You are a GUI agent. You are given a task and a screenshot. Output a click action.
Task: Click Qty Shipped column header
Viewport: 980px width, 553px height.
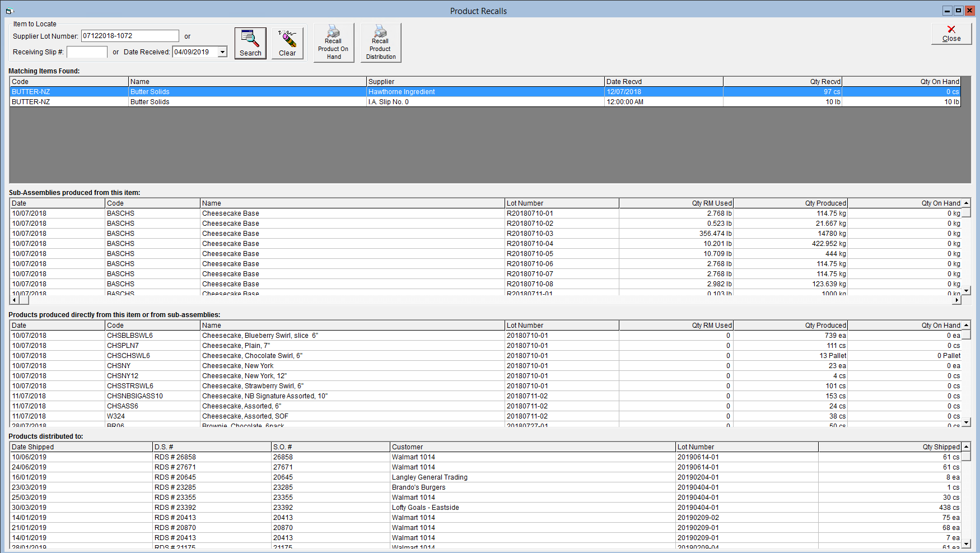(890, 447)
